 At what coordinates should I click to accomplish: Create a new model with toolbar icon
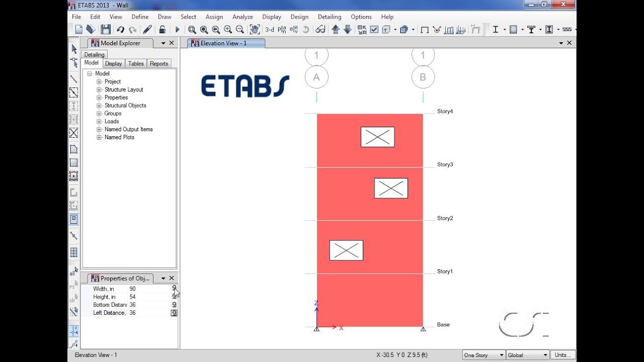78,30
